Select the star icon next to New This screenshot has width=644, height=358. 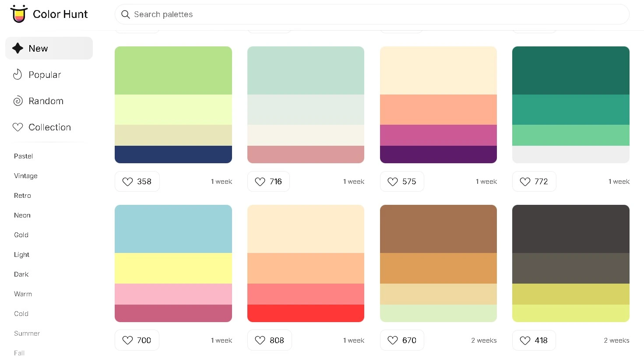(x=18, y=48)
